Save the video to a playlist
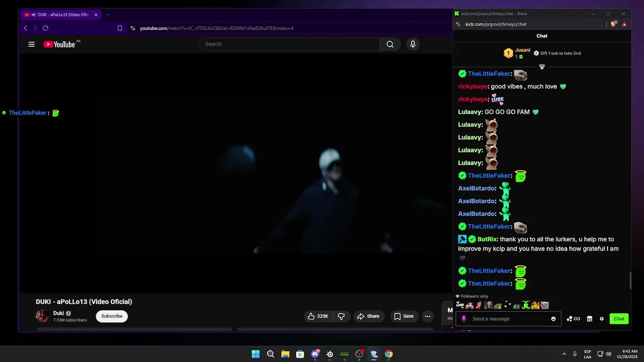Screen dimensions: 644x362 tap(404, 316)
